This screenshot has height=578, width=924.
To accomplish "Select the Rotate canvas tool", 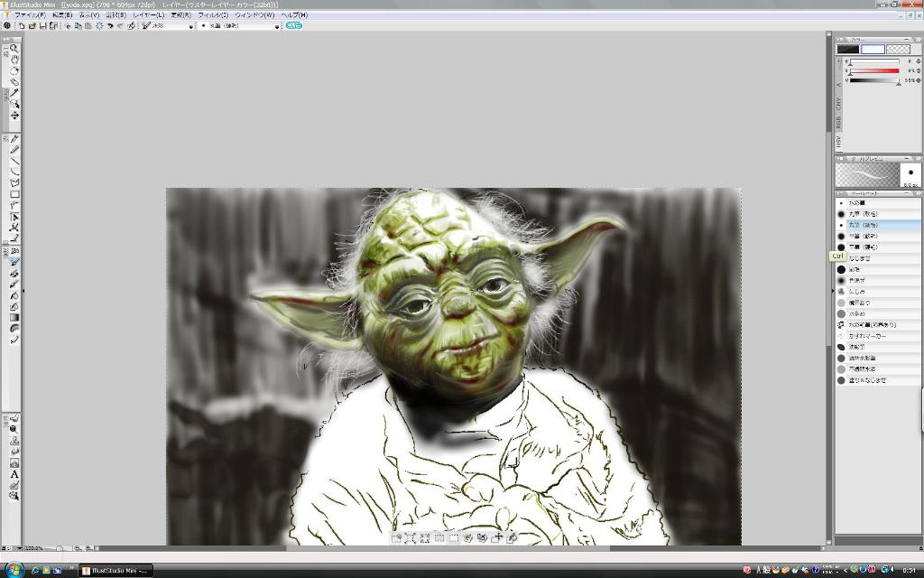I will point(14,71).
